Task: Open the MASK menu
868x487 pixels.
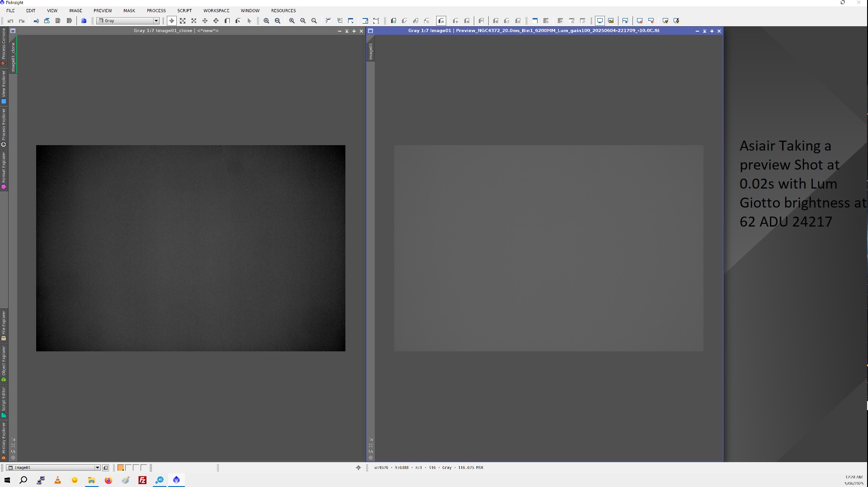Action: pos(129,10)
